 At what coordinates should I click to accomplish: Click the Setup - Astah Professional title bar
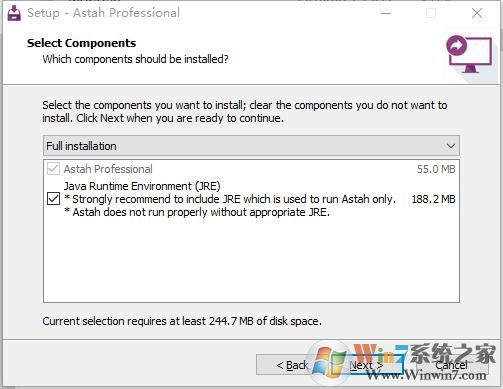point(103,13)
